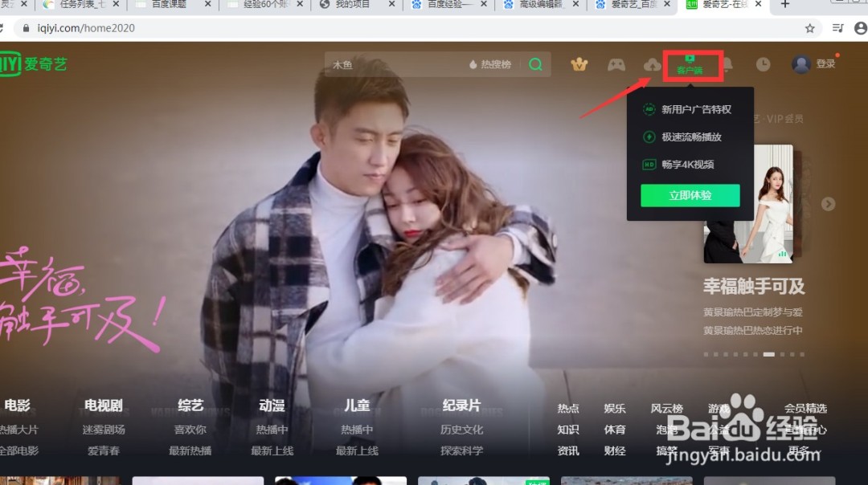868x485 pixels.
Task: Open the 风云榜 channel link
Action: [x=666, y=409]
